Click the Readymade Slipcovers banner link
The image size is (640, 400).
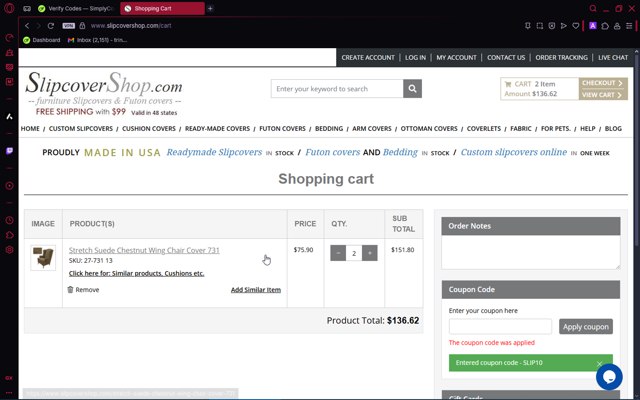pos(214,152)
